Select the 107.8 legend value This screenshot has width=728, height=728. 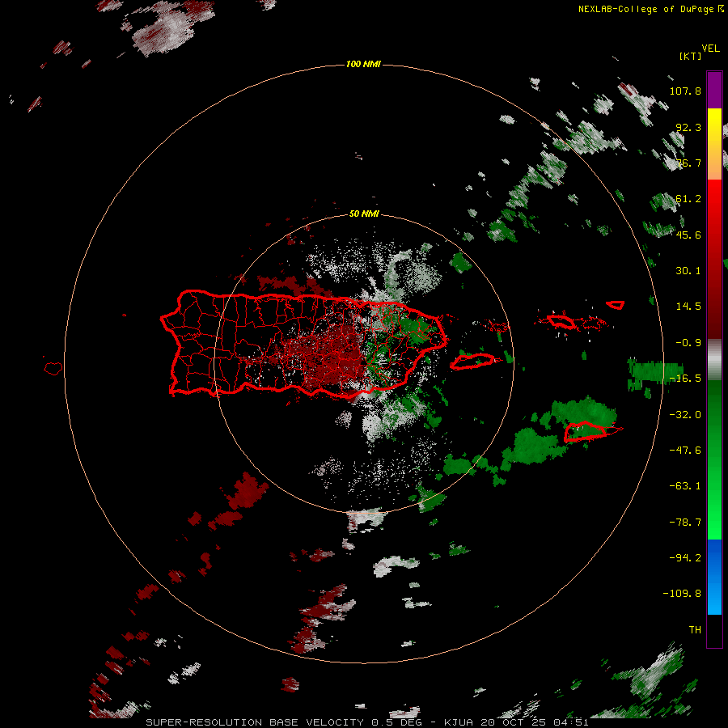point(685,91)
